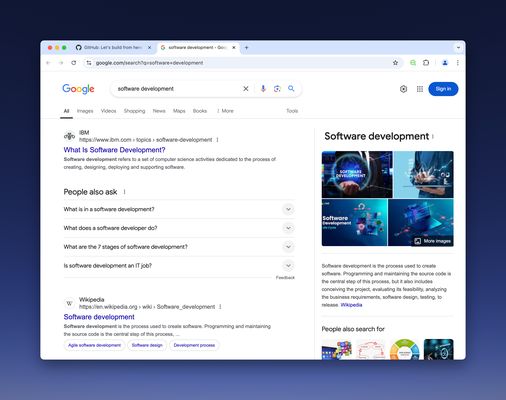Go back with the browser back arrow
Viewport: 506px width, 400px height.
click(x=48, y=63)
